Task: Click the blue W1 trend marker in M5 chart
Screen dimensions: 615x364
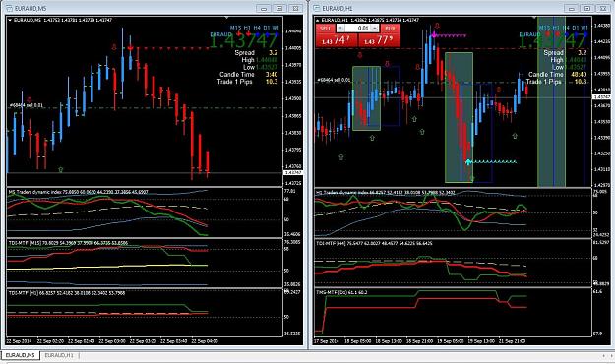Action: pyautogui.click(x=277, y=34)
